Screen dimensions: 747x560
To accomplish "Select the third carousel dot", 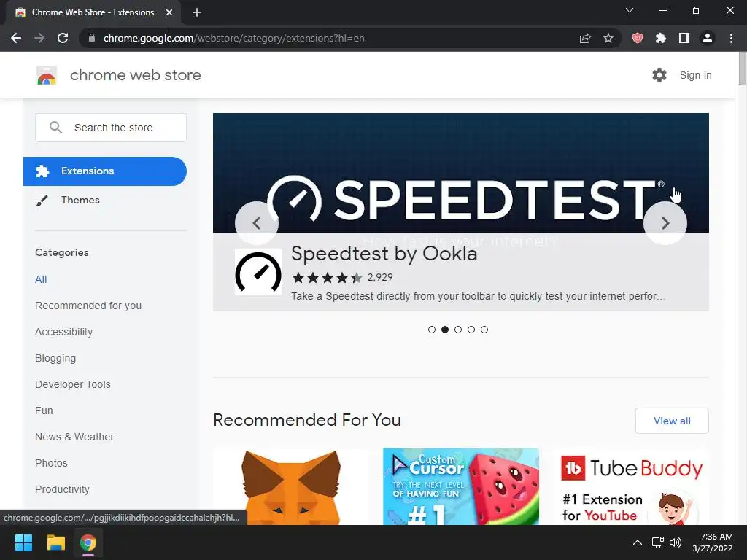I will [458, 330].
